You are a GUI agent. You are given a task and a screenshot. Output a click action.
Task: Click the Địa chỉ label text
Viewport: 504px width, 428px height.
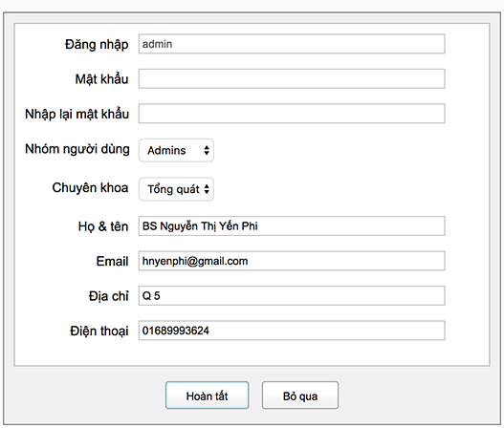coord(109,296)
